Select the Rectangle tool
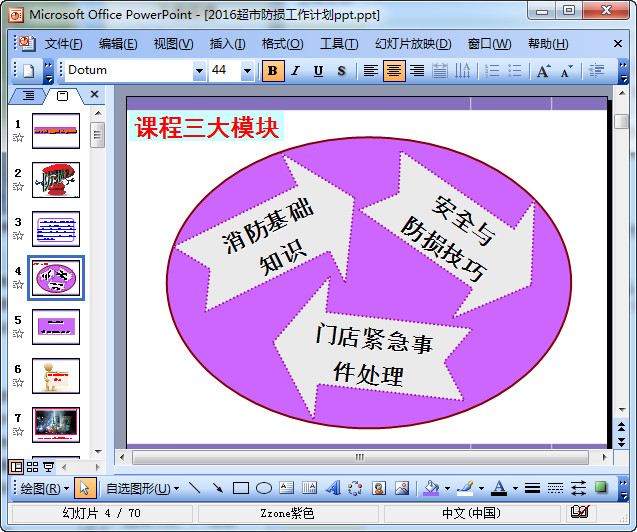The image size is (637, 532). click(x=240, y=488)
